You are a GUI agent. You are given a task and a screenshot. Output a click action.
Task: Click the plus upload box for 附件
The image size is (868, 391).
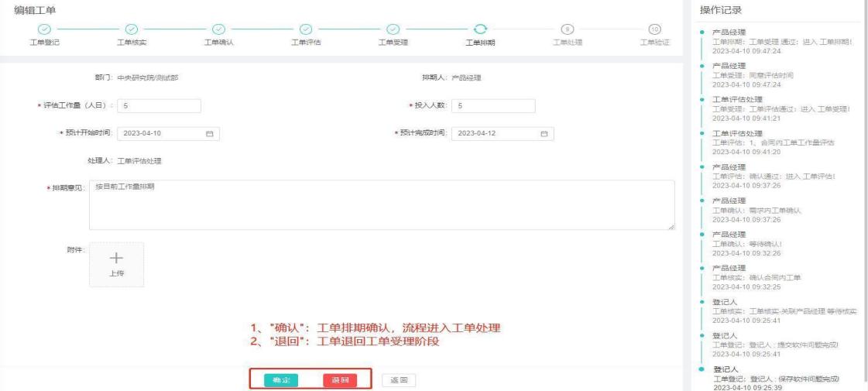click(x=116, y=264)
